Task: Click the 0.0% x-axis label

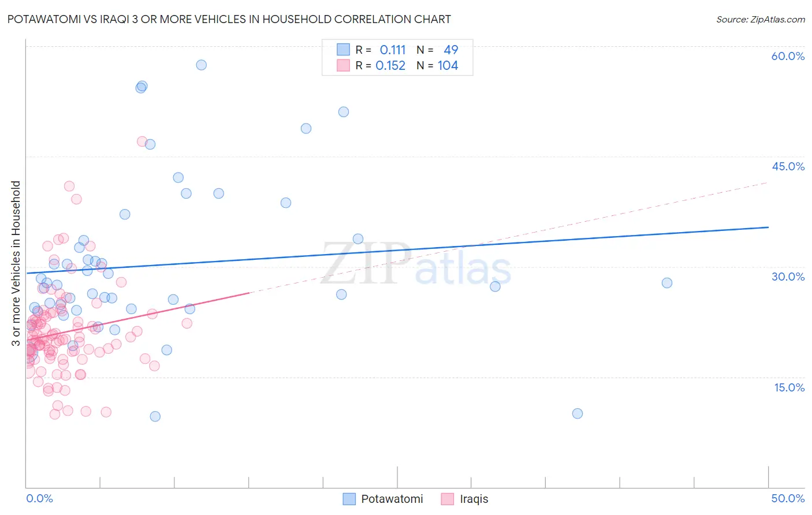Action: [x=40, y=498]
